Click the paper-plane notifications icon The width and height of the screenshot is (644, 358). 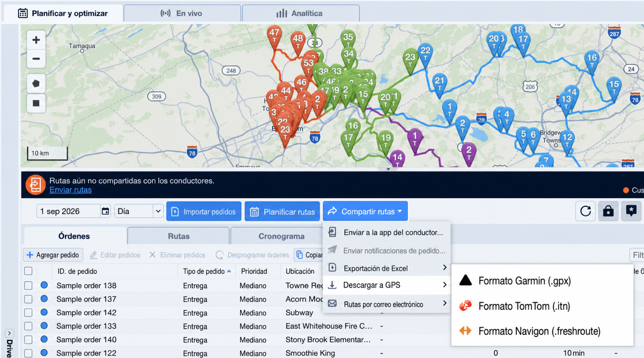332,250
